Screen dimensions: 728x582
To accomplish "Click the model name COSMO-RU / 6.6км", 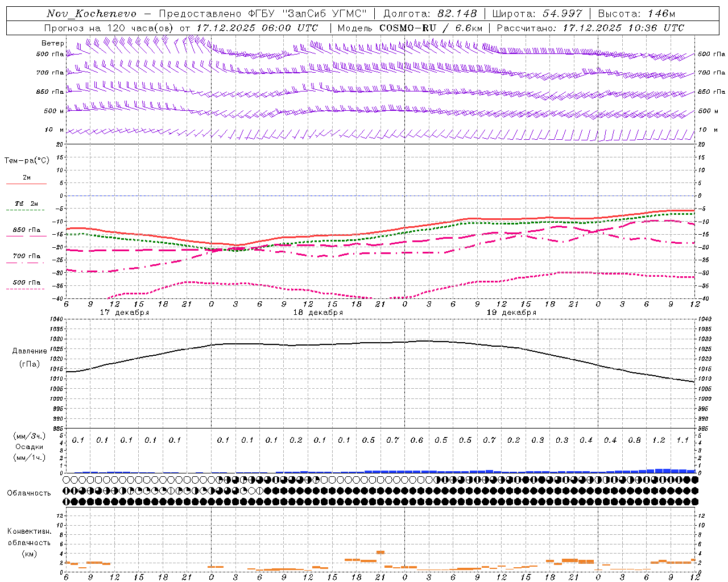I will pos(431,27).
